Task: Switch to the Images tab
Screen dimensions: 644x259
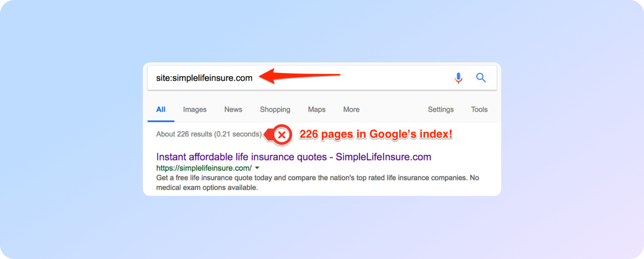Action: [x=194, y=109]
